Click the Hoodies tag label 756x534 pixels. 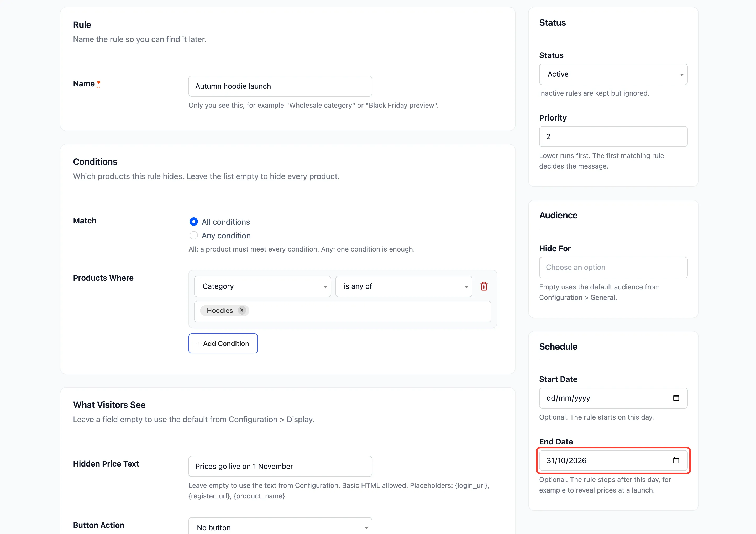tap(220, 311)
